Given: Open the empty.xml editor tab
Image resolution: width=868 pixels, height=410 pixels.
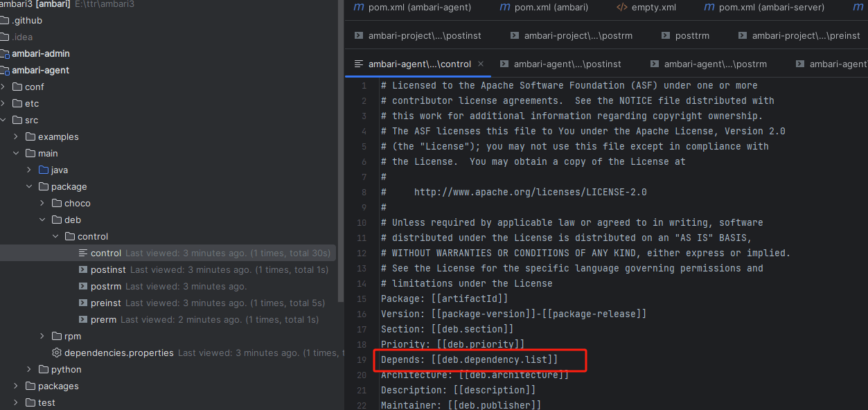Looking at the screenshot, I should 646,8.
